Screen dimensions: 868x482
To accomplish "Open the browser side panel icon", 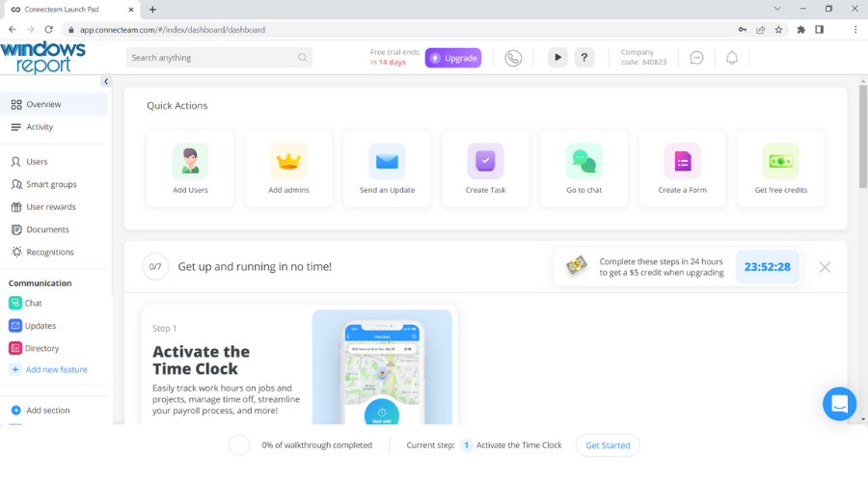I will click(819, 29).
